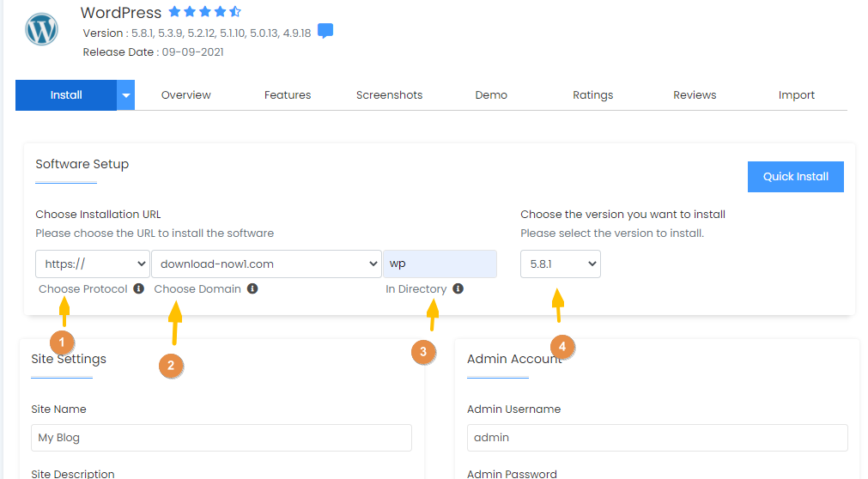Click the Release Date 09-09-2021 text
Image resolution: width=868 pixels, height=479 pixels.
click(x=154, y=52)
